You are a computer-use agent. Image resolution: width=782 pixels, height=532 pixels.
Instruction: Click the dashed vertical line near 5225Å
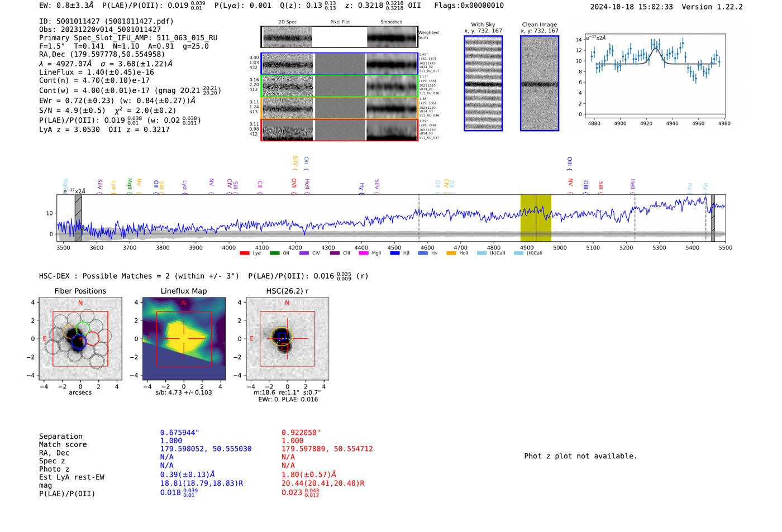pos(635,218)
